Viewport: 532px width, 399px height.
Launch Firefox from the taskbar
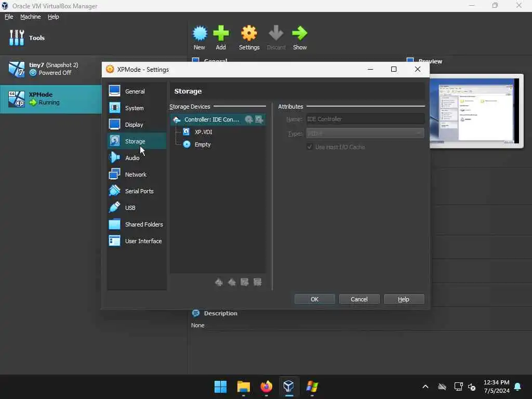point(267,387)
